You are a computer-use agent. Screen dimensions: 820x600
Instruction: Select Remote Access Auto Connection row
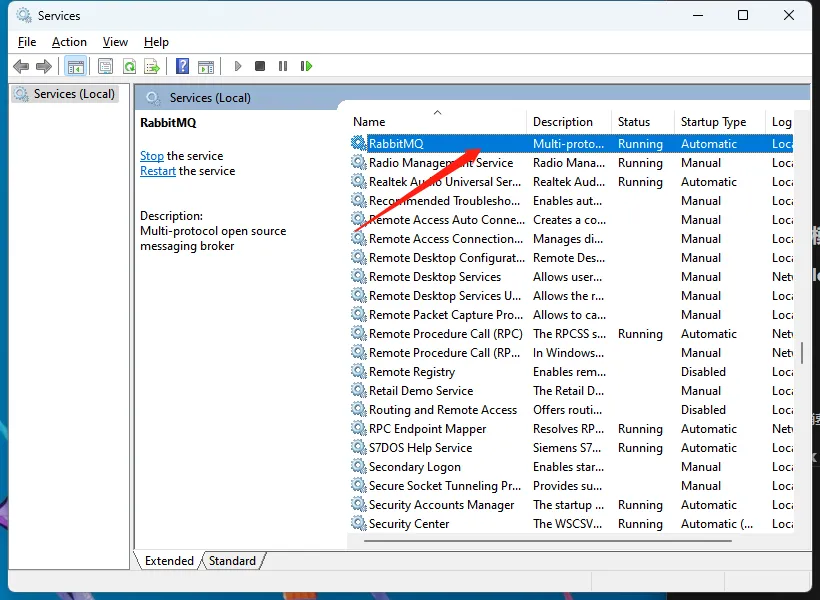571,220
